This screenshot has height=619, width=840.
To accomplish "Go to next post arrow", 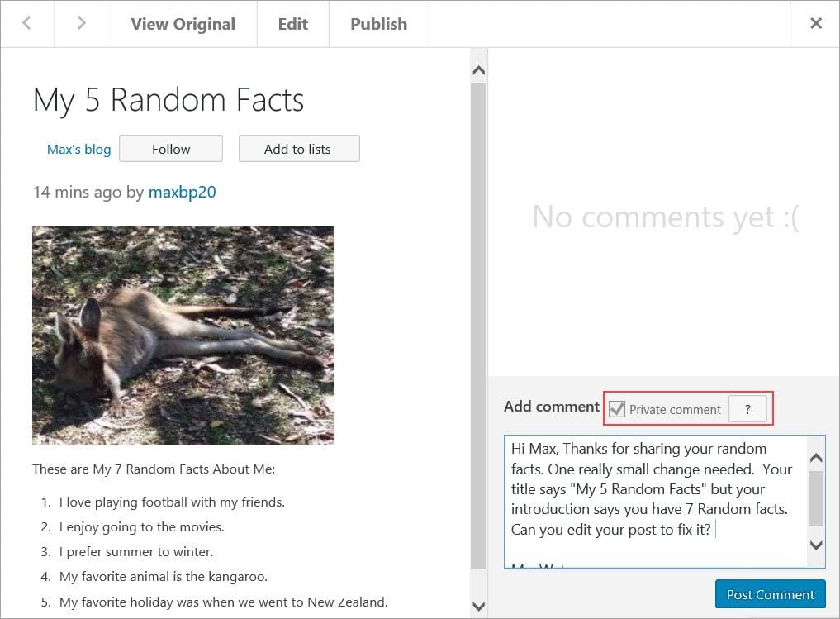I will (x=81, y=24).
